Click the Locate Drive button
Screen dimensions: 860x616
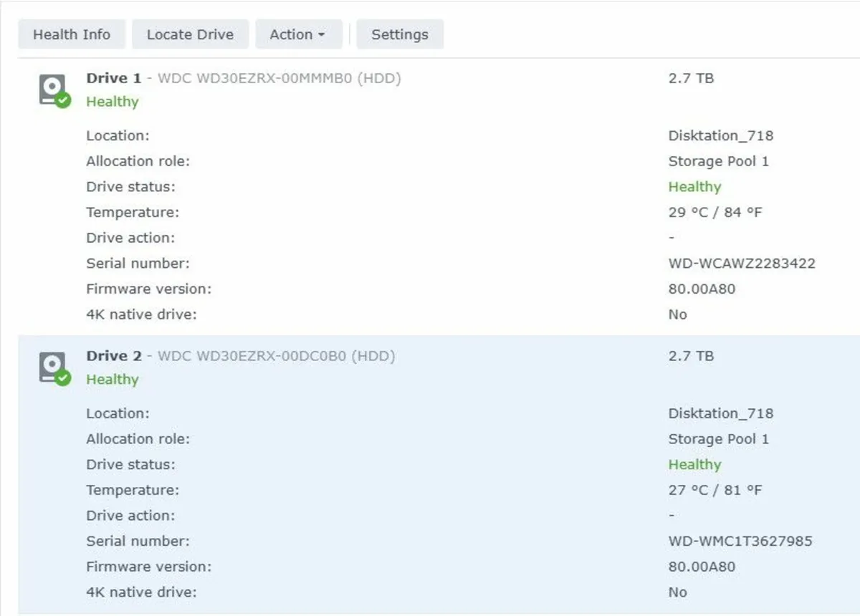pyautogui.click(x=190, y=34)
